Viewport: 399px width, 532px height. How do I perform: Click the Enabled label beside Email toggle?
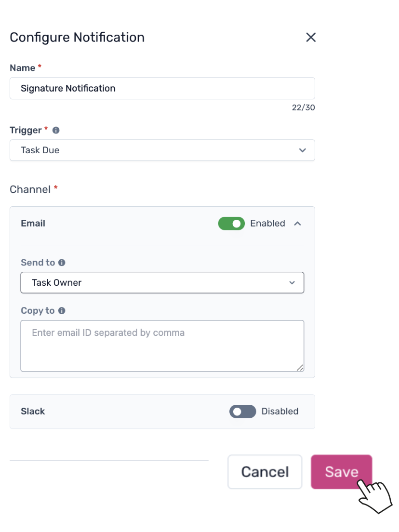tap(267, 224)
